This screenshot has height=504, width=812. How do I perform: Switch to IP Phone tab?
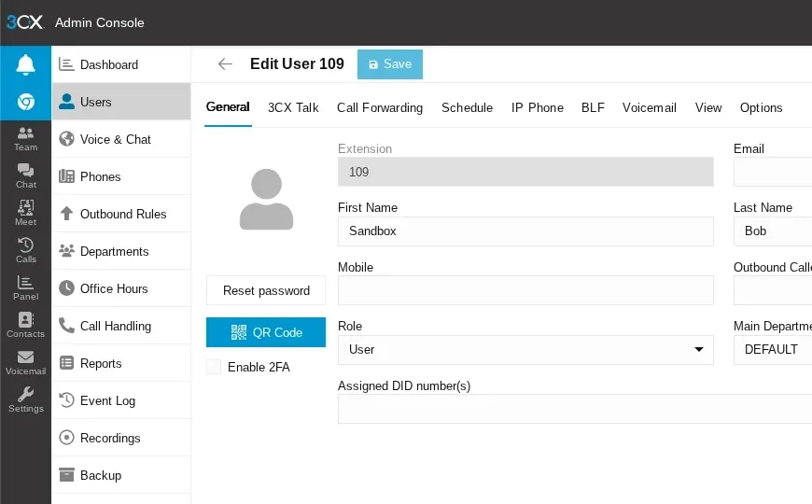(538, 107)
